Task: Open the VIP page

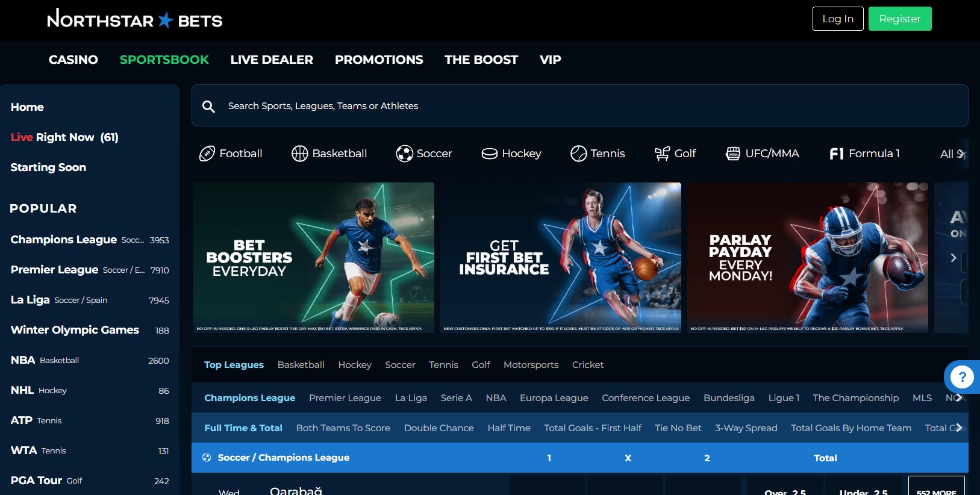Action: click(551, 60)
